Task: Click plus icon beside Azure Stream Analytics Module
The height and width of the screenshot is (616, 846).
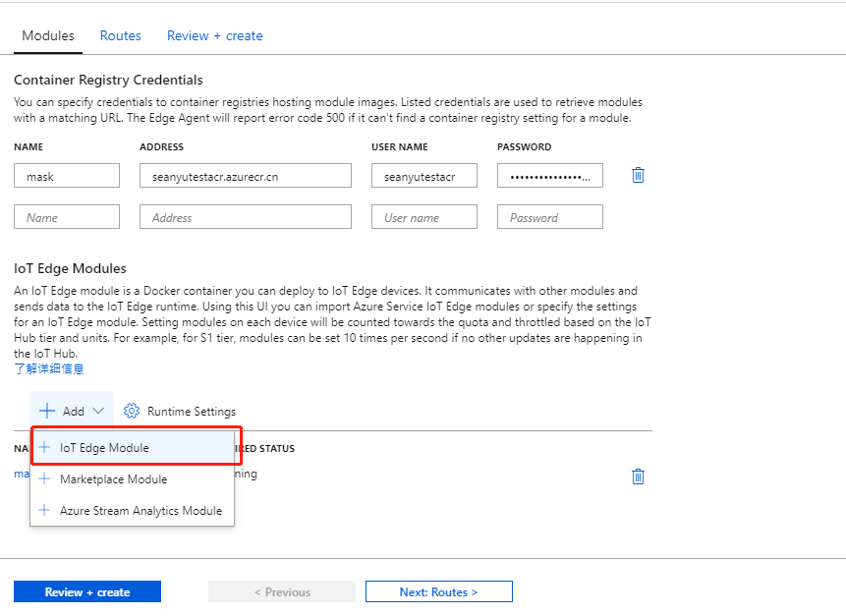Action: click(x=43, y=511)
